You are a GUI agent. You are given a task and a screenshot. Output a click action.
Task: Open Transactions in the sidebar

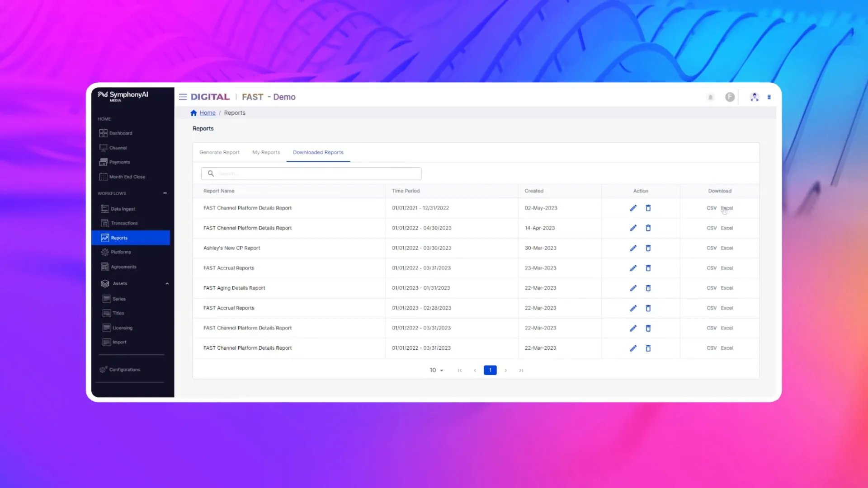click(x=119, y=223)
